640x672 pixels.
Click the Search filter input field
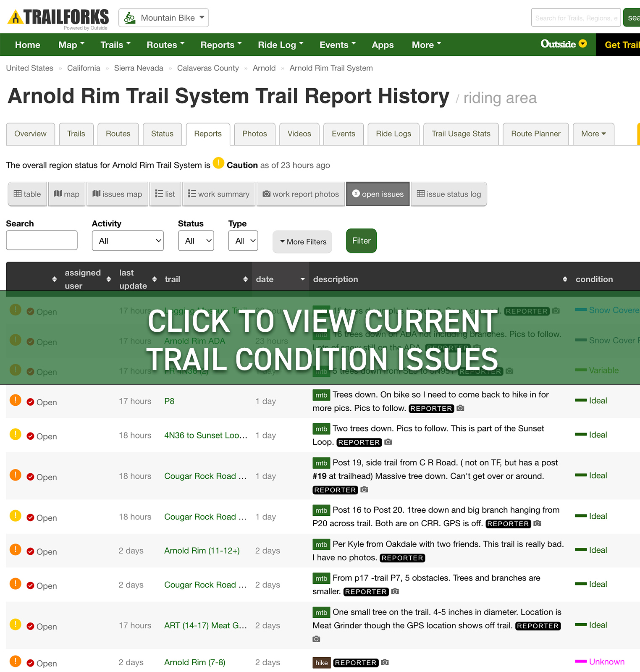click(x=42, y=240)
